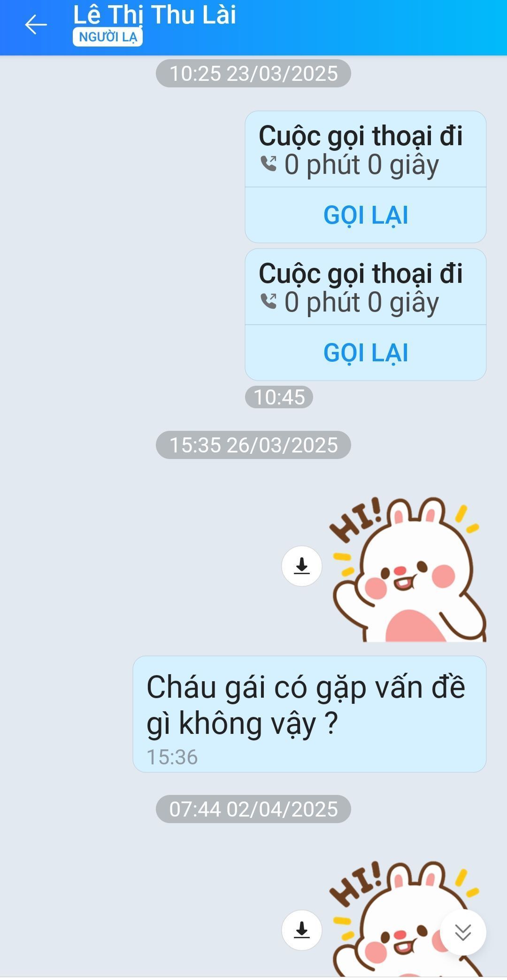
Task: Tap the 10:45 time stamp pill
Action: [279, 397]
